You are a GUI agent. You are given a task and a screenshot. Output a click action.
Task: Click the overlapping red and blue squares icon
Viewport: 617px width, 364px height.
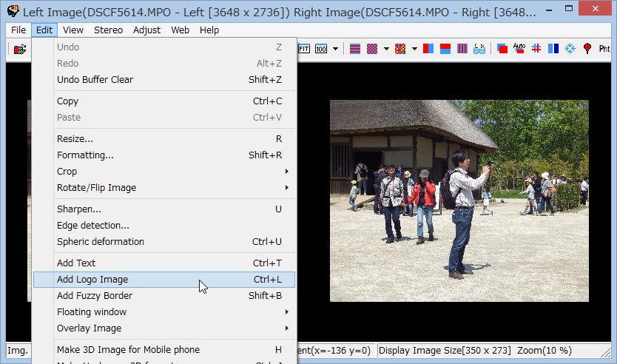click(502, 49)
